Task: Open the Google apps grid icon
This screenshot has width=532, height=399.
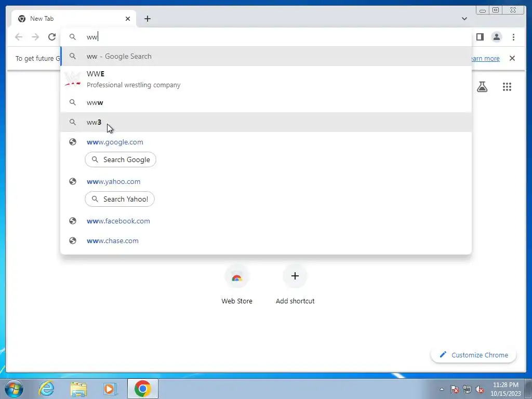Action: (507, 87)
